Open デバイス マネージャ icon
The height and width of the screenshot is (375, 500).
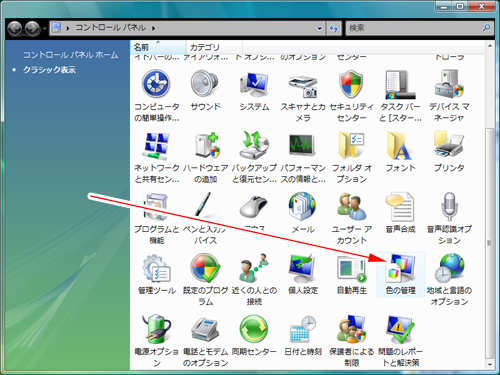pyautogui.click(x=449, y=84)
